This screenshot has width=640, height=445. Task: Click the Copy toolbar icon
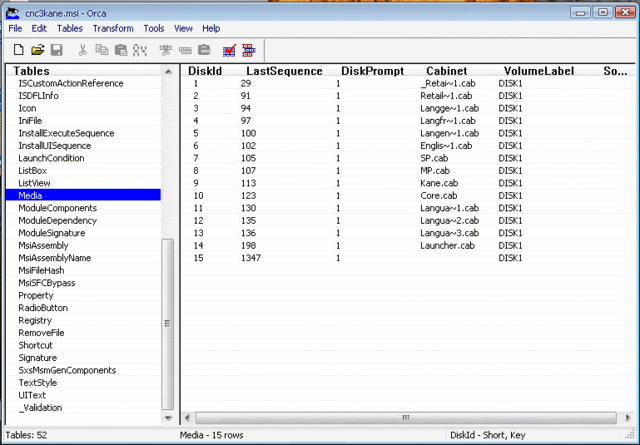click(102, 50)
